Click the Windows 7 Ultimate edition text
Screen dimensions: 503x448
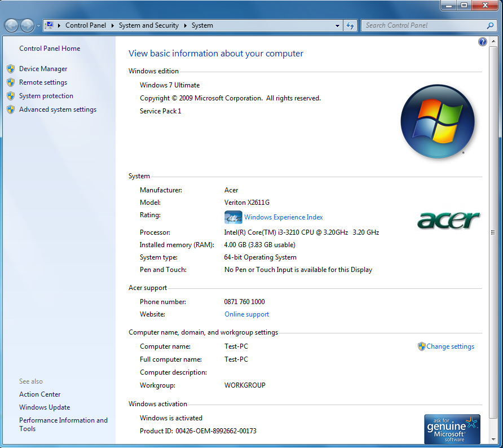tap(170, 85)
